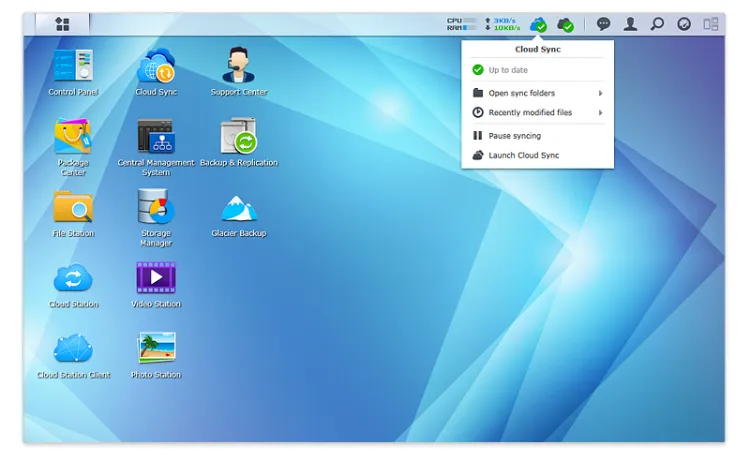The height and width of the screenshot is (459, 750).
Task: Open Storage Manager
Action: point(156,207)
